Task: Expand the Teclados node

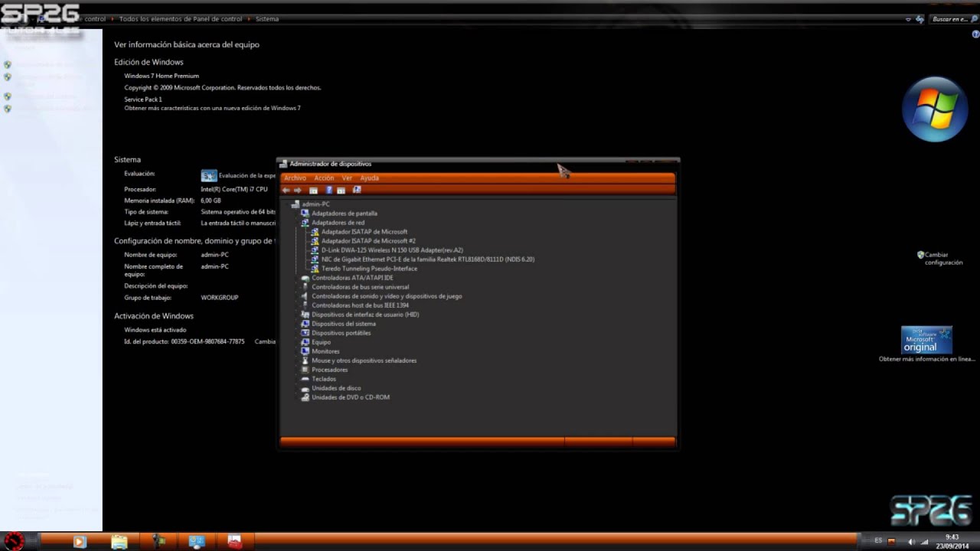Action: (x=297, y=379)
